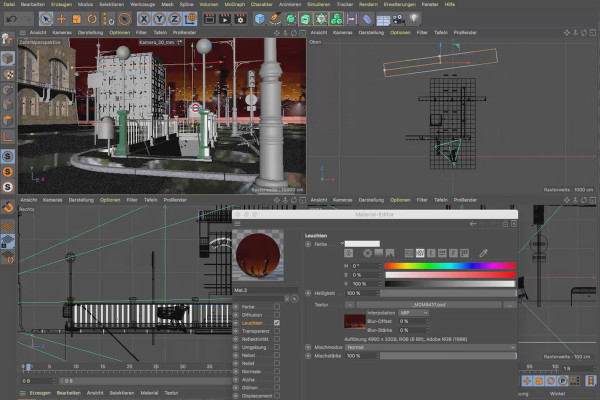Viewport: 600px width, 400px height.
Task: Click the H value stepper
Action: click(x=380, y=266)
